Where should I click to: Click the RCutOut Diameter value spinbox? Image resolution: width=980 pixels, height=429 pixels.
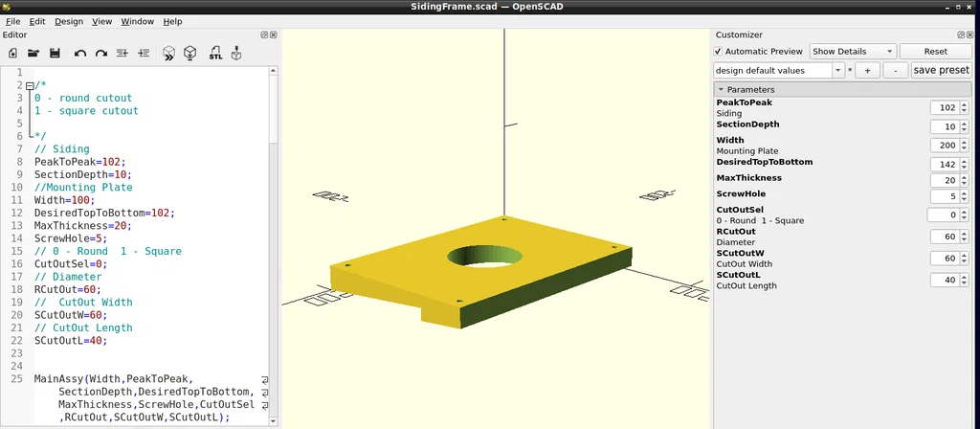[948, 237]
